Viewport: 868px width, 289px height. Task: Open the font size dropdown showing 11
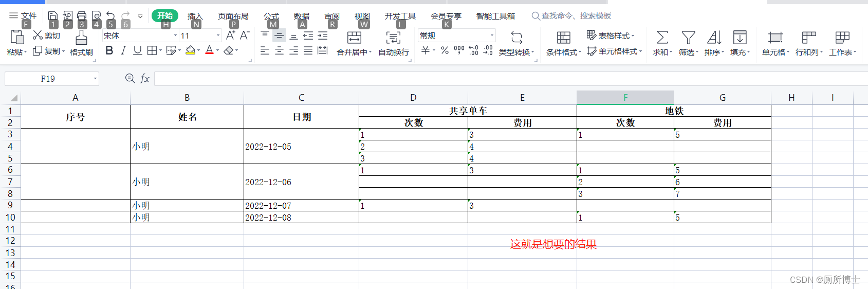click(218, 35)
